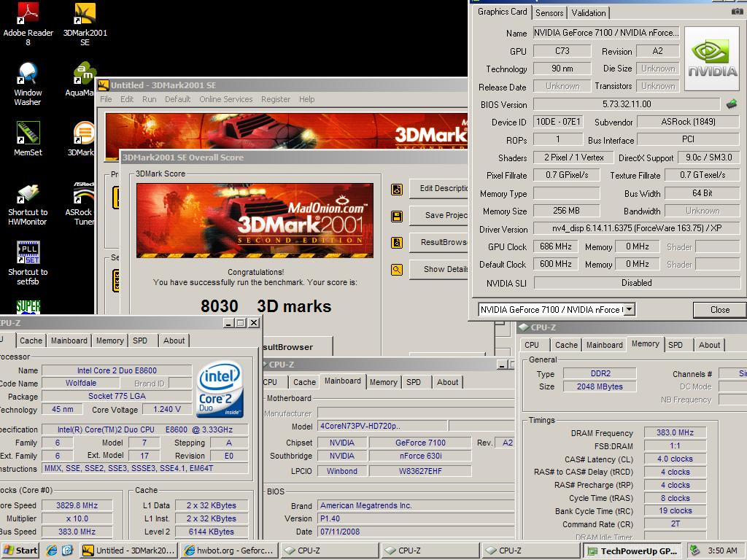Click the GPU-Z screenshot camera icon
Screen dimensions: 747x560
pos(737,12)
